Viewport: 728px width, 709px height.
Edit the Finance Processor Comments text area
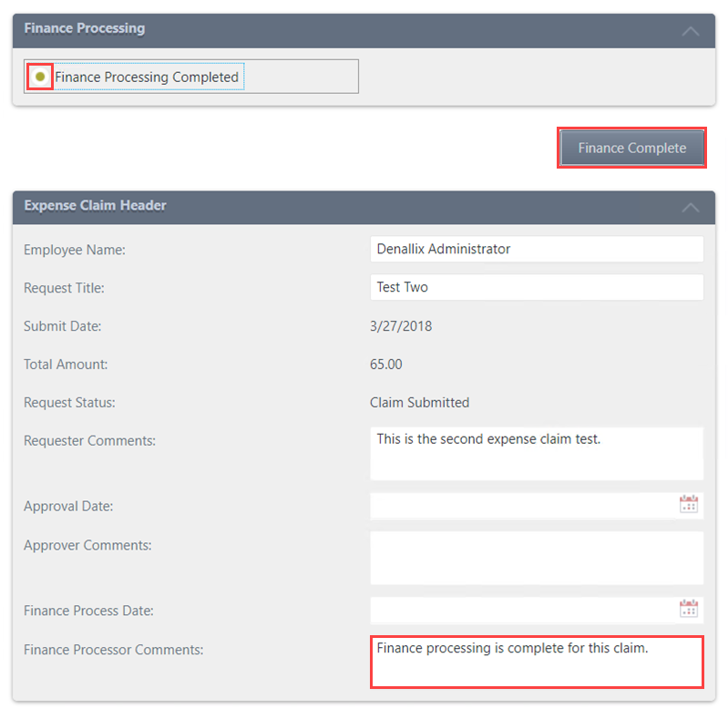pos(537,663)
